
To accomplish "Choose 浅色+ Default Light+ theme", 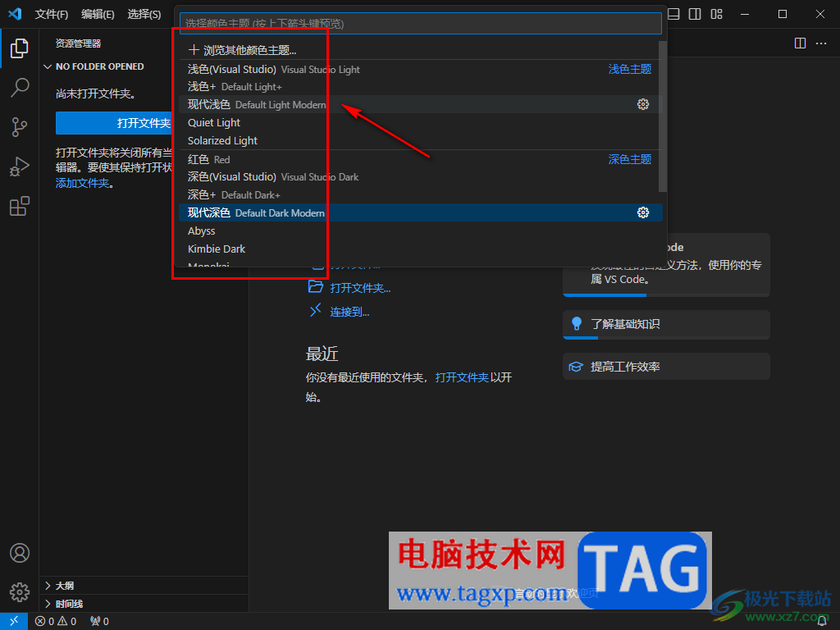I will tap(421, 86).
